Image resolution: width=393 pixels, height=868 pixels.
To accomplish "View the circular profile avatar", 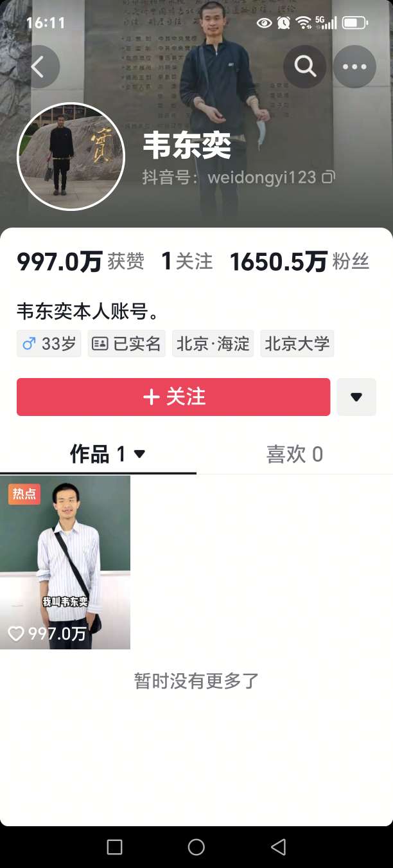I will [x=71, y=156].
